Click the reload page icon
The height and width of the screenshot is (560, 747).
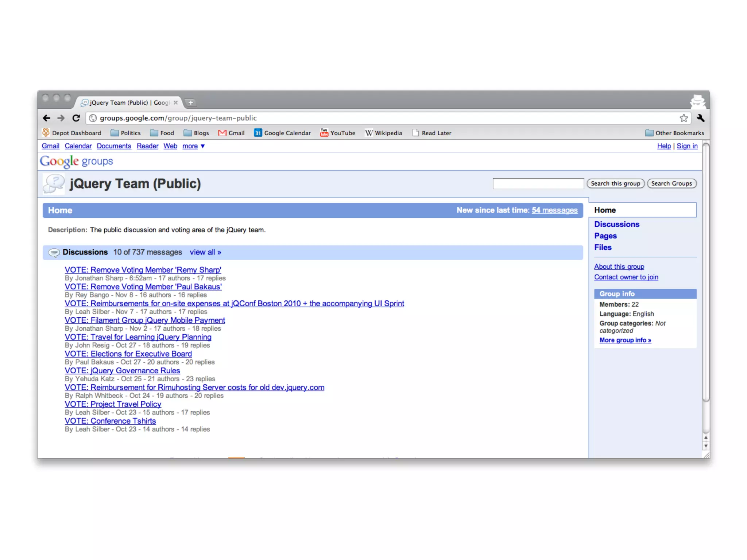(76, 118)
